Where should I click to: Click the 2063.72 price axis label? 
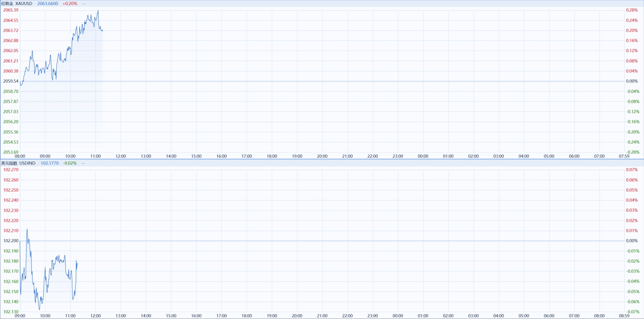tap(11, 31)
